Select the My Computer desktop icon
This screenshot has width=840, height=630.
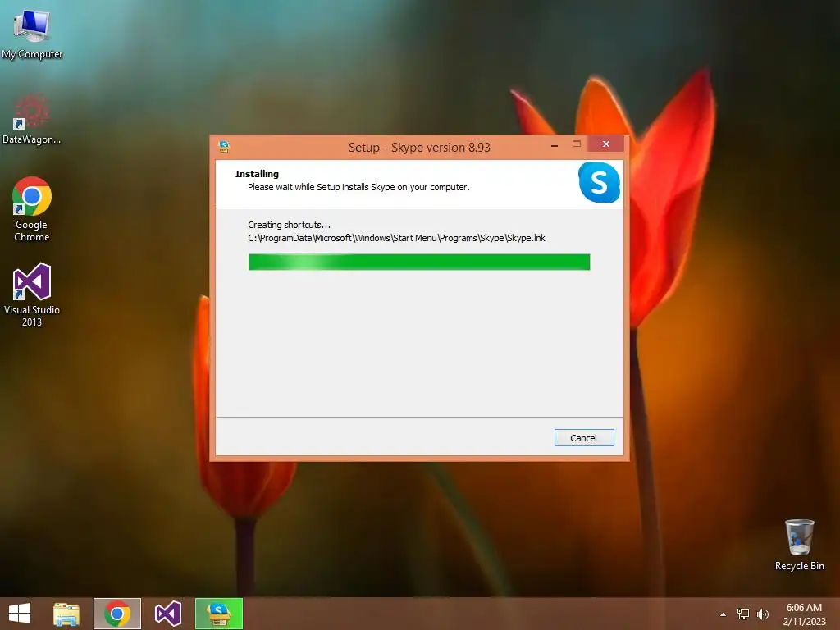pyautogui.click(x=32, y=34)
